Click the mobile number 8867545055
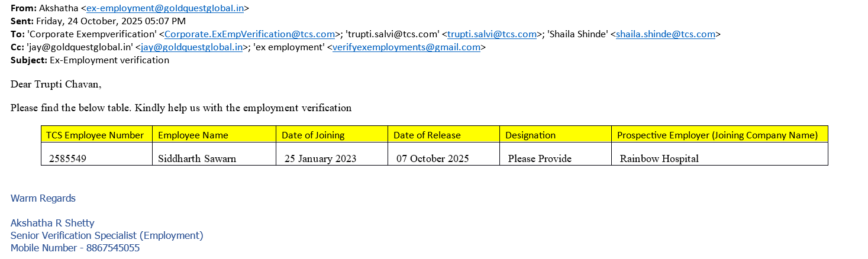This screenshot has height=259, width=868. click(113, 248)
